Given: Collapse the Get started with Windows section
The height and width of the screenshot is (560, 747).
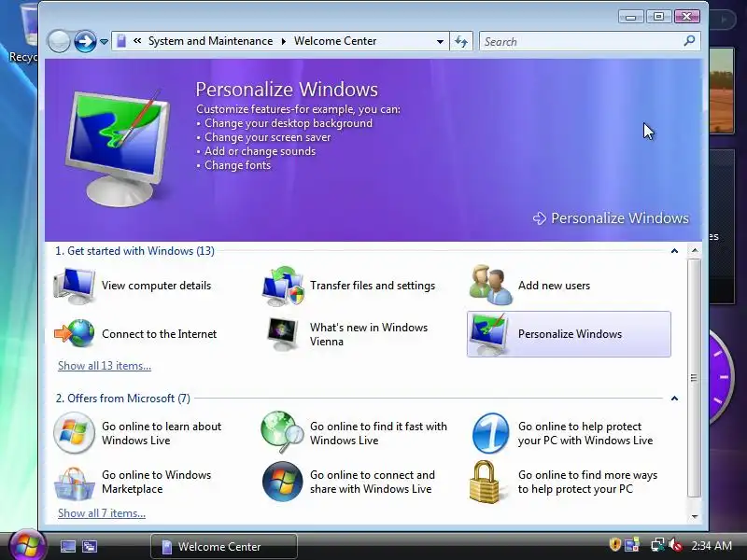Looking at the screenshot, I should 674,251.
